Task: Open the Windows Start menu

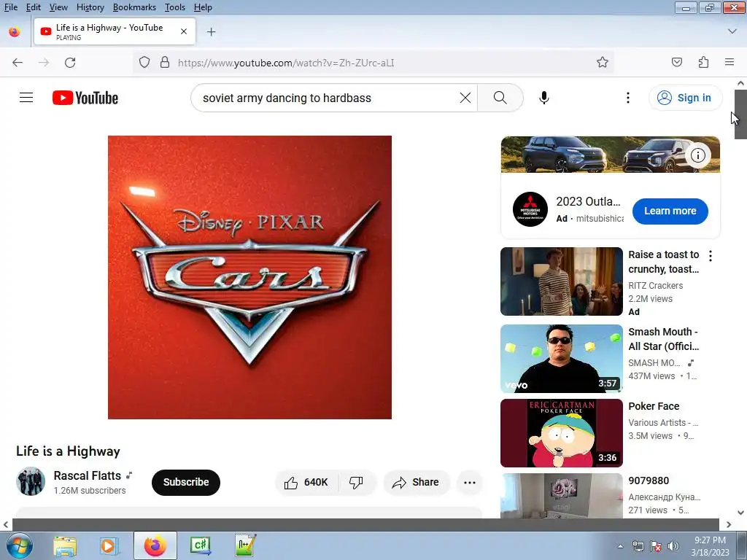Action: point(20,545)
